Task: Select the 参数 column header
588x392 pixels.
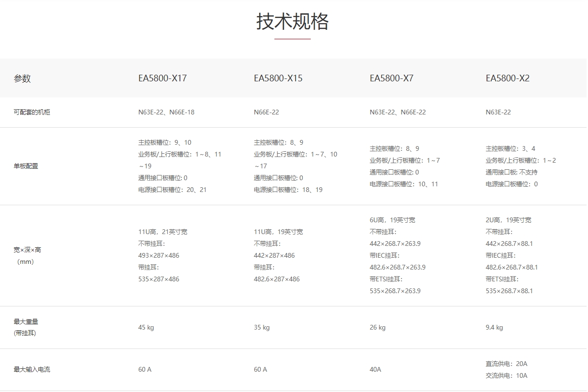Action: 22,78
